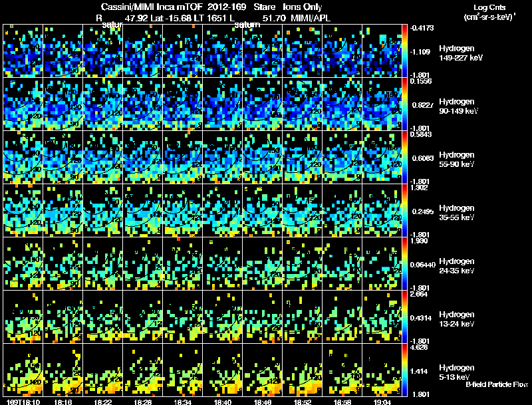Click the '18:52' time axis label

(x=303, y=402)
